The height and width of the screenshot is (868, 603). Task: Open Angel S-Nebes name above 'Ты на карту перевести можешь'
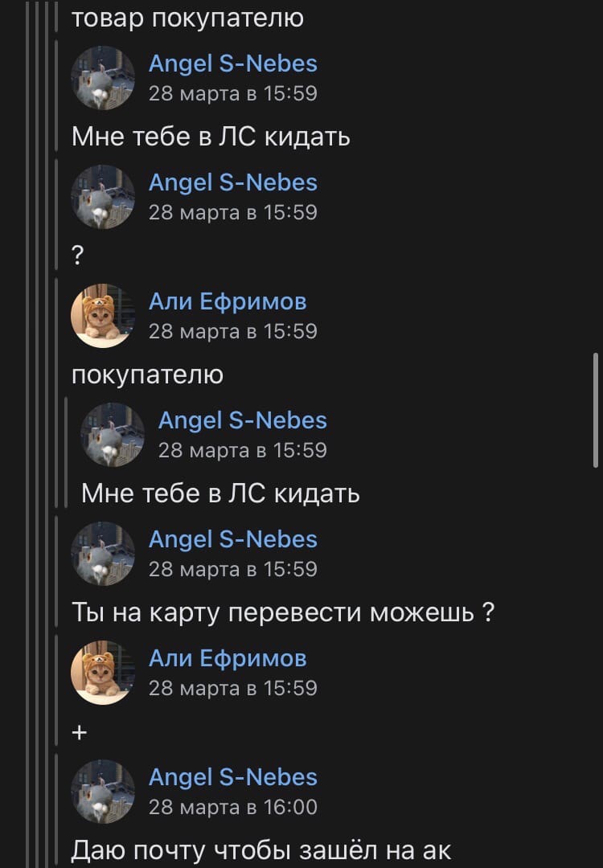pyautogui.click(x=233, y=540)
